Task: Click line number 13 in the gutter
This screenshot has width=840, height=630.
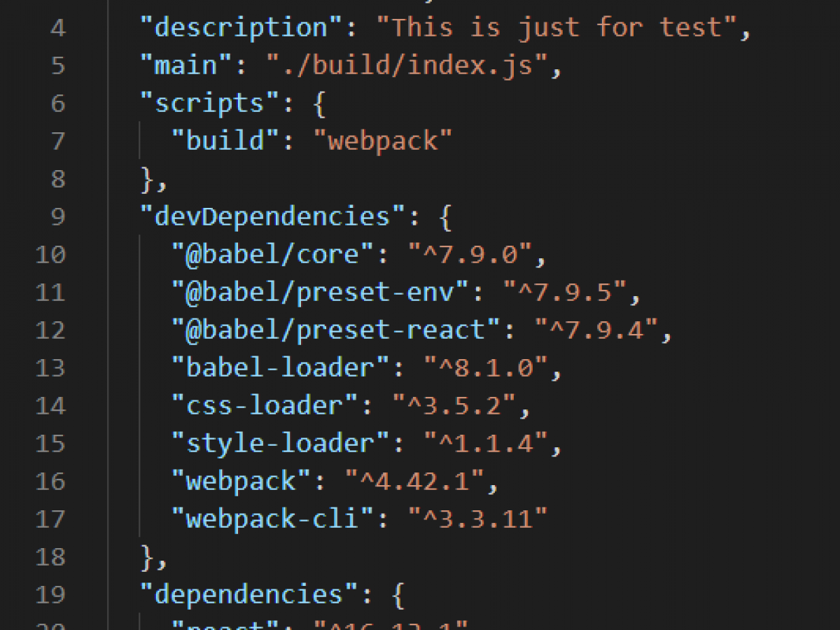Action: 50,367
